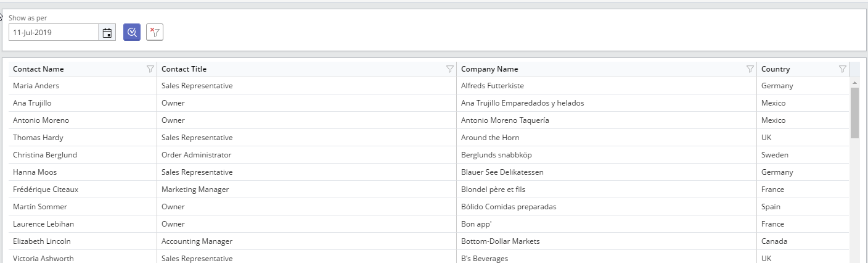
Task: Click the Show as per date field
Action: click(x=53, y=33)
